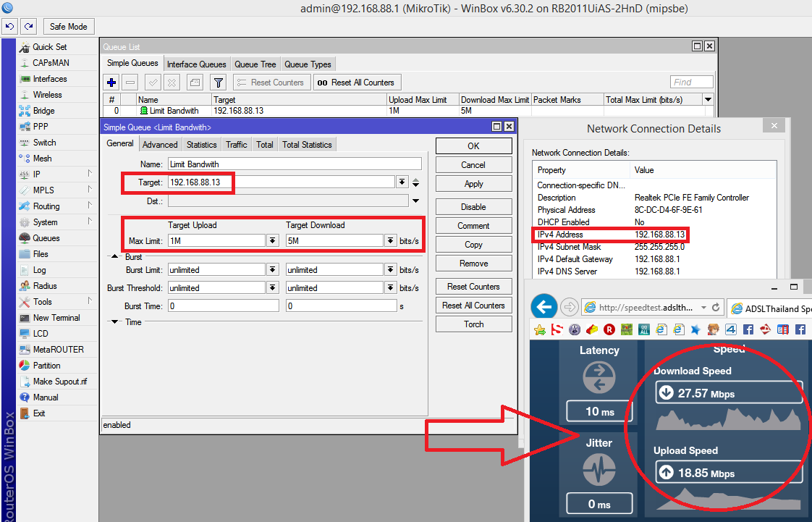812x522 pixels.
Task: Open Total Statistics tab
Action: coord(307,145)
